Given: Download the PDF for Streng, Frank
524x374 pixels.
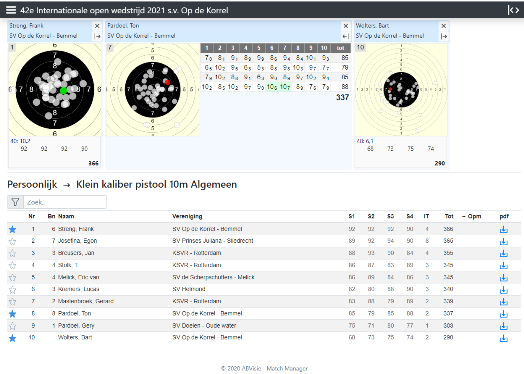Looking at the screenshot, I should click(504, 229).
